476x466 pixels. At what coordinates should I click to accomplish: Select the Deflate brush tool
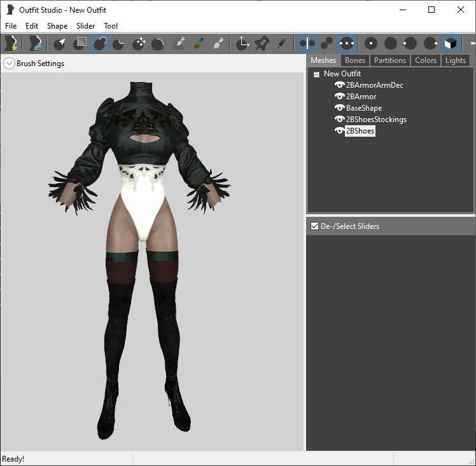[119, 43]
